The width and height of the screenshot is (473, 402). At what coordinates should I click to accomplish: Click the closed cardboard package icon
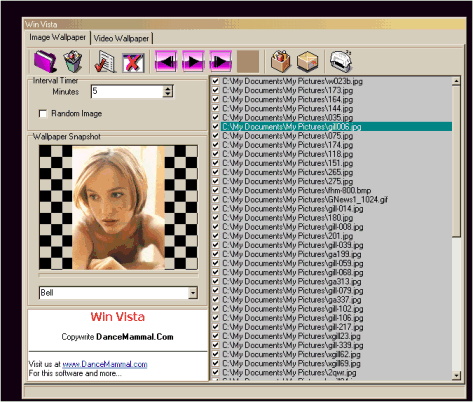tap(307, 61)
